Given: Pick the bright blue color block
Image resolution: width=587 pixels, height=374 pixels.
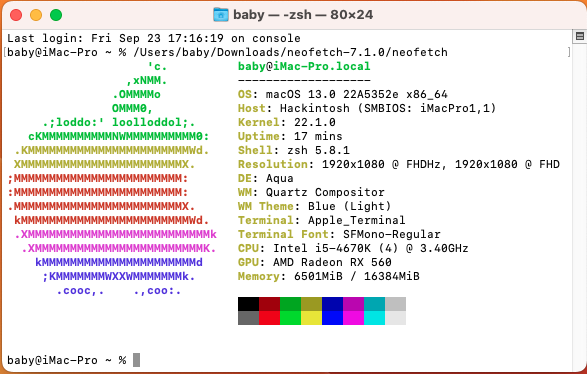Looking at the screenshot, I should tap(332, 318).
